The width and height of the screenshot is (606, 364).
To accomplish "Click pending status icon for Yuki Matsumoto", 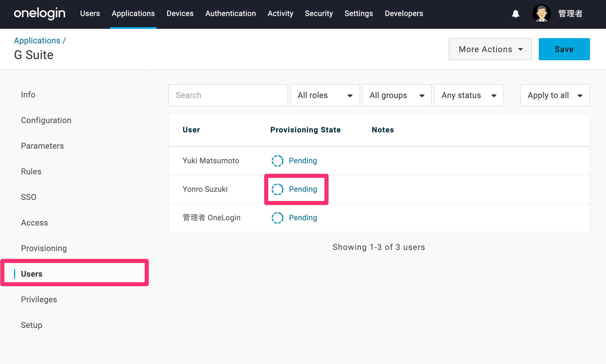I will pyautogui.click(x=277, y=161).
